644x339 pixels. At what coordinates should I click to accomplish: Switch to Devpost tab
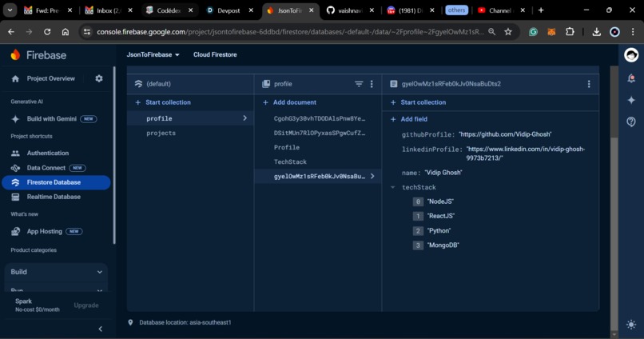tap(229, 10)
